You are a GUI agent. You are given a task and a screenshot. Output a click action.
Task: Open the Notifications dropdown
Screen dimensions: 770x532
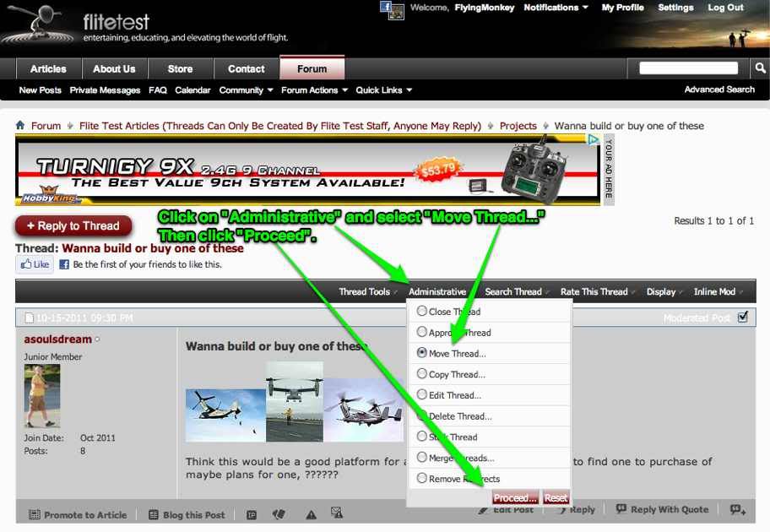coord(556,8)
